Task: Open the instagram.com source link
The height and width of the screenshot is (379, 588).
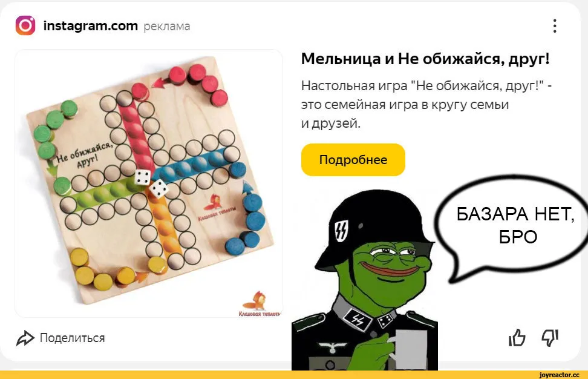Action: 90,26
